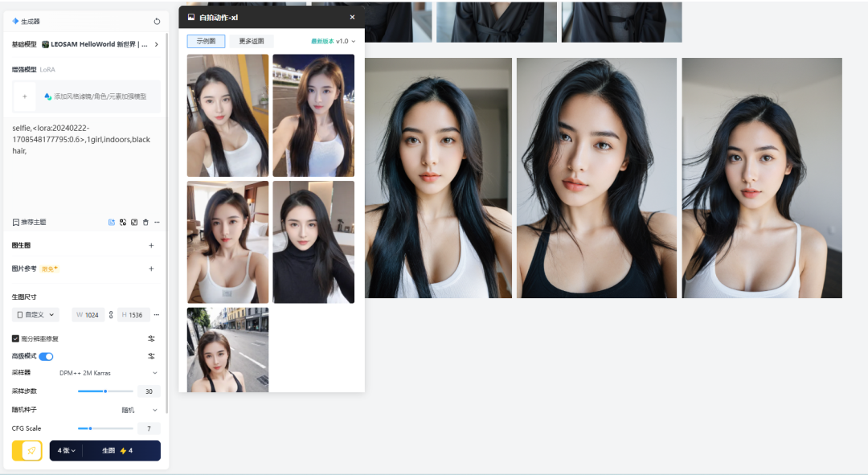Switch to the 更多返图 tab

tap(251, 41)
